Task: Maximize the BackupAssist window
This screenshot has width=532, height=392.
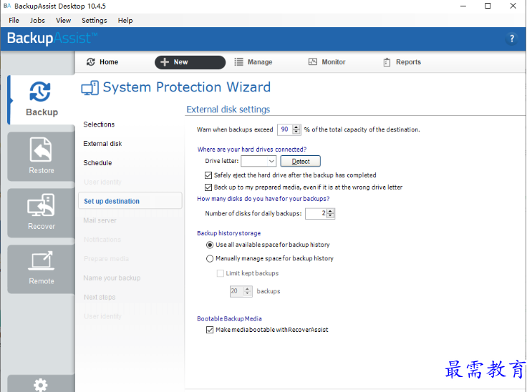Action: click(488, 6)
